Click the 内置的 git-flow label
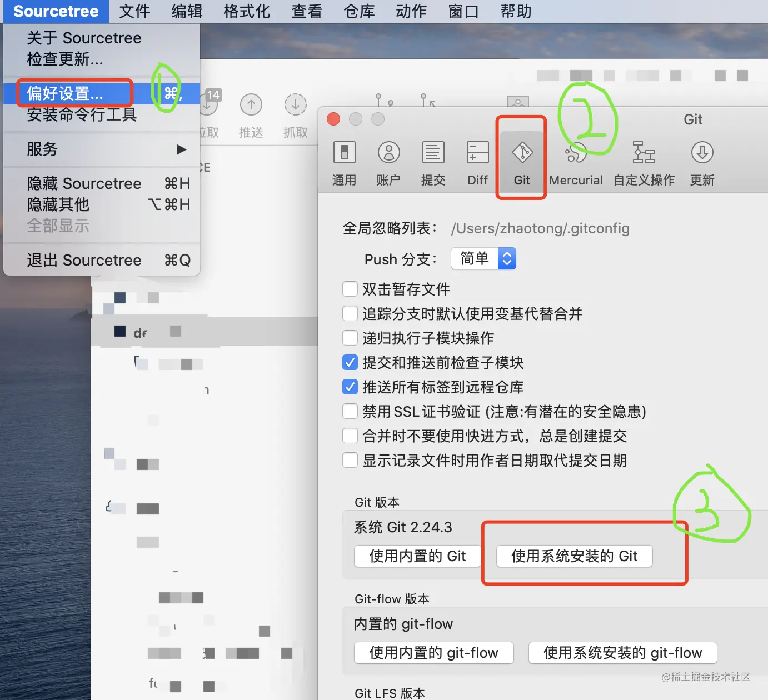This screenshot has height=700, width=768. click(403, 624)
